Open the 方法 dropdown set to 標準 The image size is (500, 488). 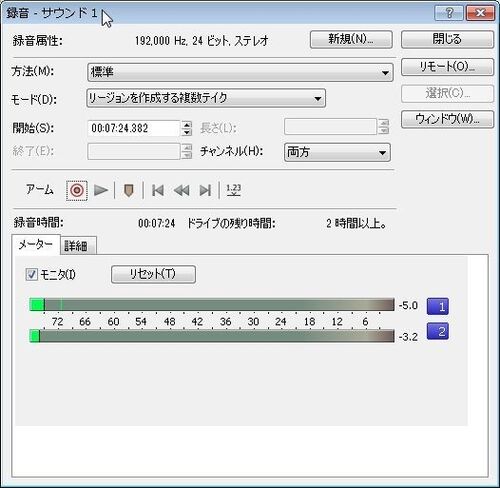[x=240, y=72]
